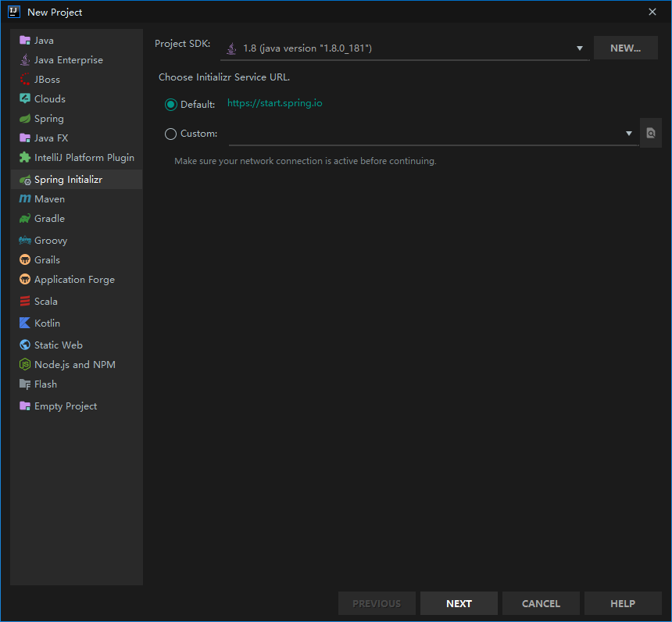Viewport: 672px width, 622px height.
Task: Click the IntelliJ Platform Plugin puzzle icon
Action: pyautogui.click(x=25, y=157)
